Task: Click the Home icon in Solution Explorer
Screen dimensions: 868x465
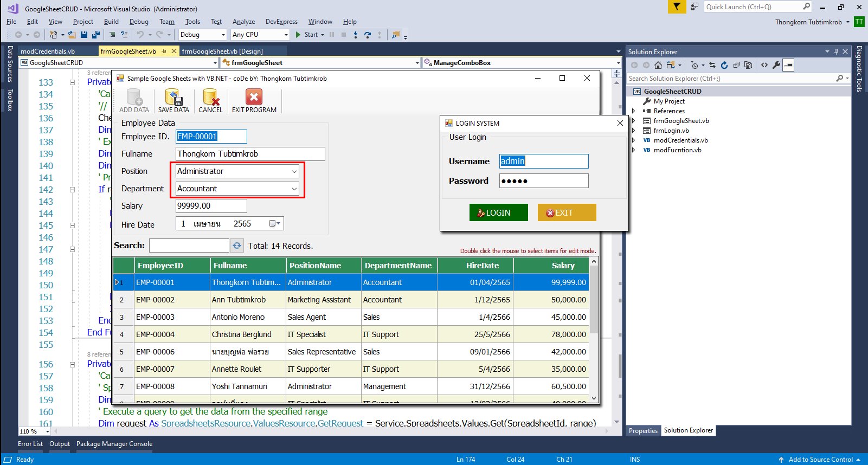Action: 658,65
